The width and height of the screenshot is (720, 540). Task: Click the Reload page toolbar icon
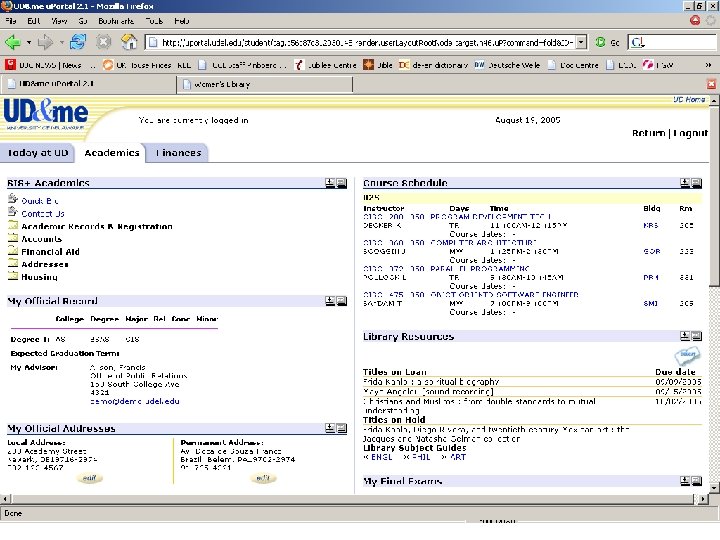coord(77,42)
